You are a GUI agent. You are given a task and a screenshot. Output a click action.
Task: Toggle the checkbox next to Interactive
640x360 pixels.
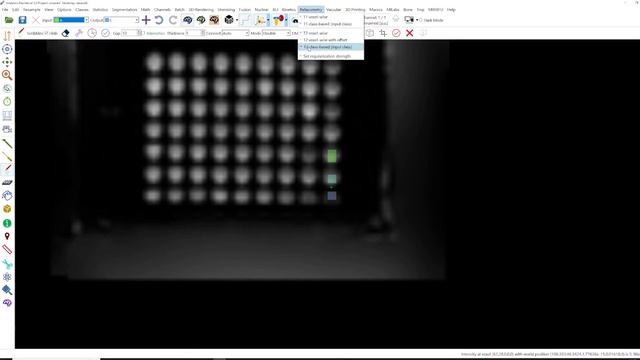(144, 33)
